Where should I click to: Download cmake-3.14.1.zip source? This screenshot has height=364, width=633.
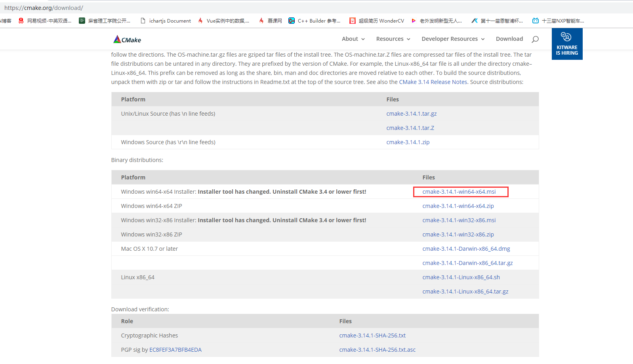pos(408,142)
